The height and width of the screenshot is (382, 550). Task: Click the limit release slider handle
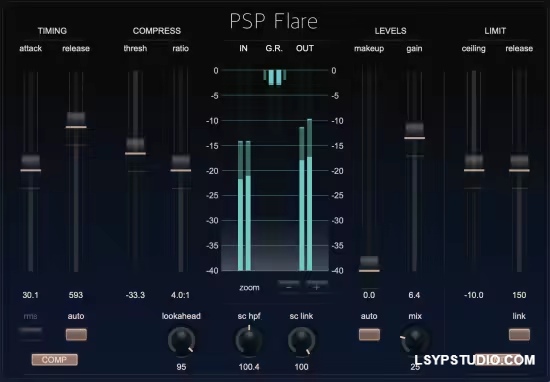pyautogui.click(x=519, y=164)
